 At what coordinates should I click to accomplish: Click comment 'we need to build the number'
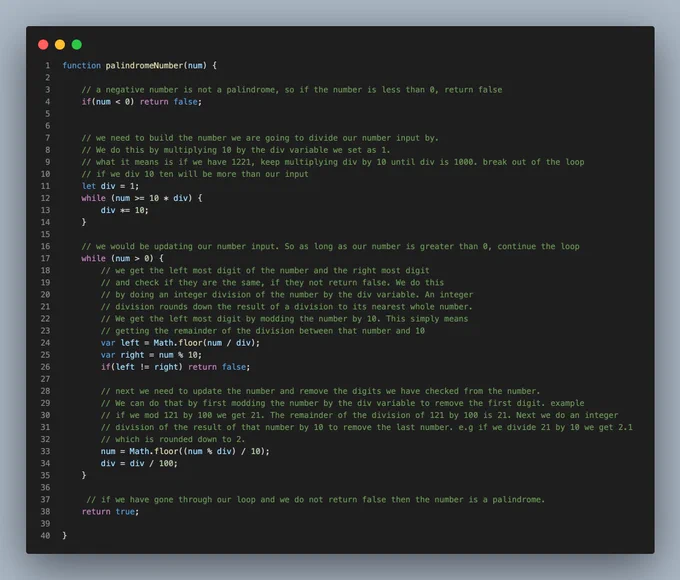260,138
